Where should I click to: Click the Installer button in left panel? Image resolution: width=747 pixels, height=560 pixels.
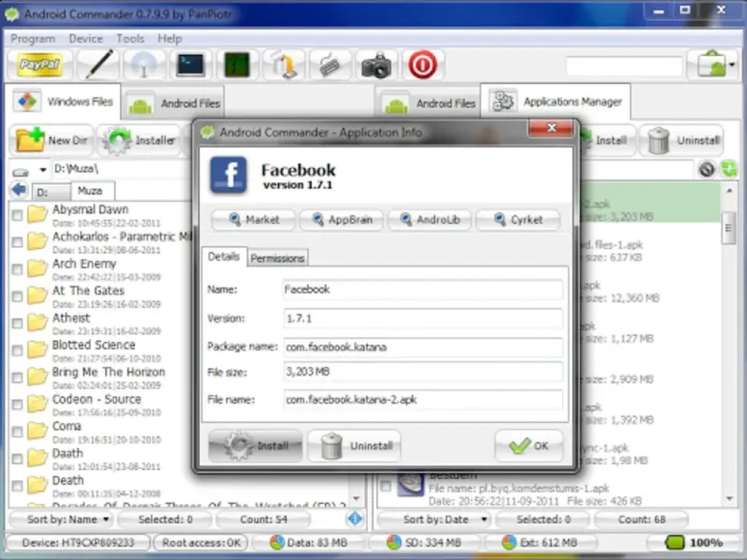tap(141, 141)
